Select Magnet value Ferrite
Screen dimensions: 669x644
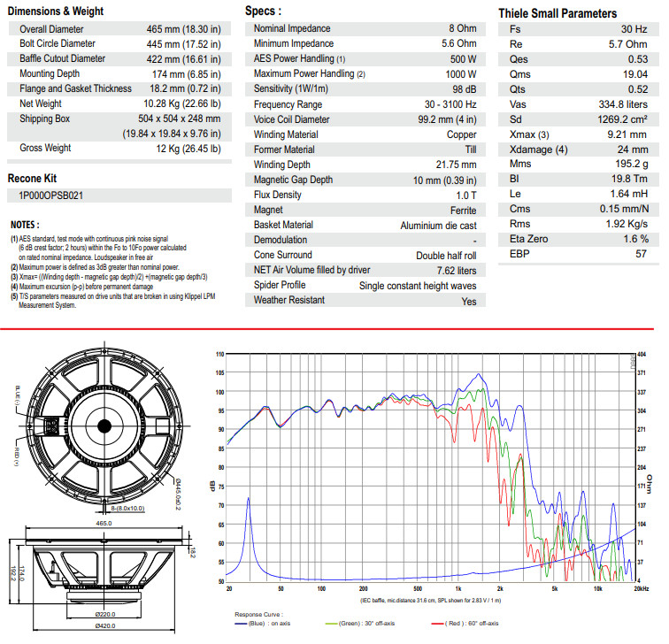coord(464,211)
